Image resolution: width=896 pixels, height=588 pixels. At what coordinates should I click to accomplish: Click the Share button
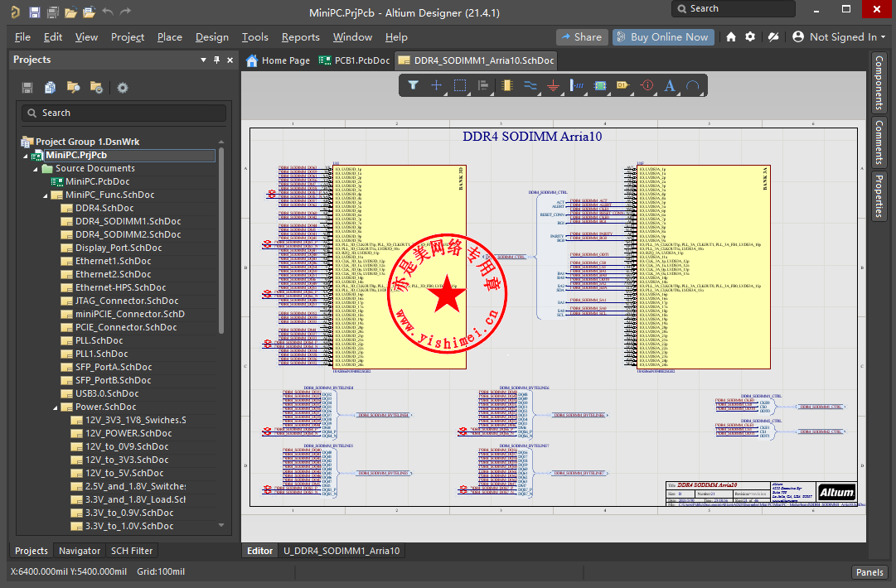coord(582,37)
